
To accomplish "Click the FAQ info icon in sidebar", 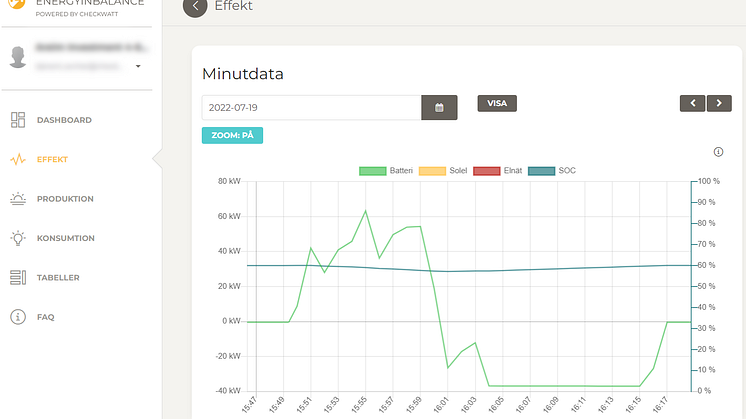I will (x=18, y=317).
